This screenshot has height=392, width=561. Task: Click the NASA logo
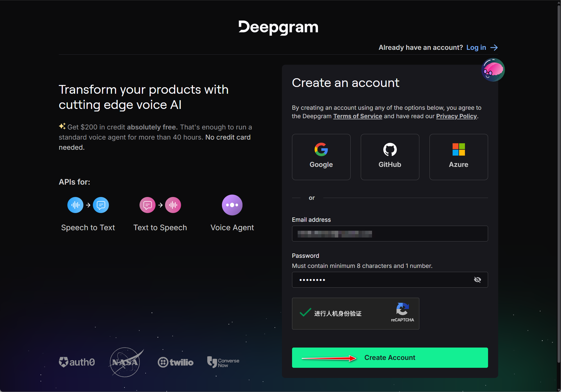pyautogui.click(x=126, y=362)
